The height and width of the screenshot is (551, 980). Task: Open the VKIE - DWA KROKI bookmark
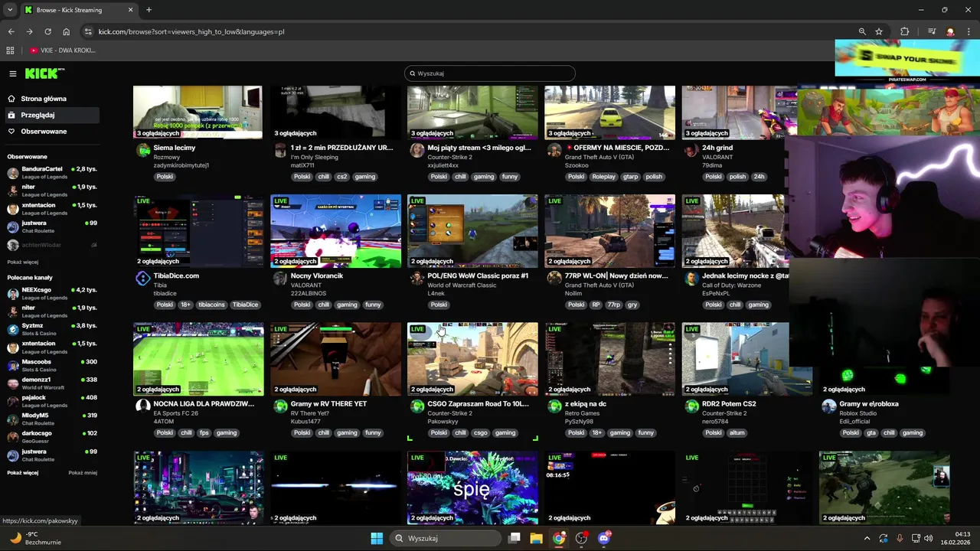tap(63, 51)
